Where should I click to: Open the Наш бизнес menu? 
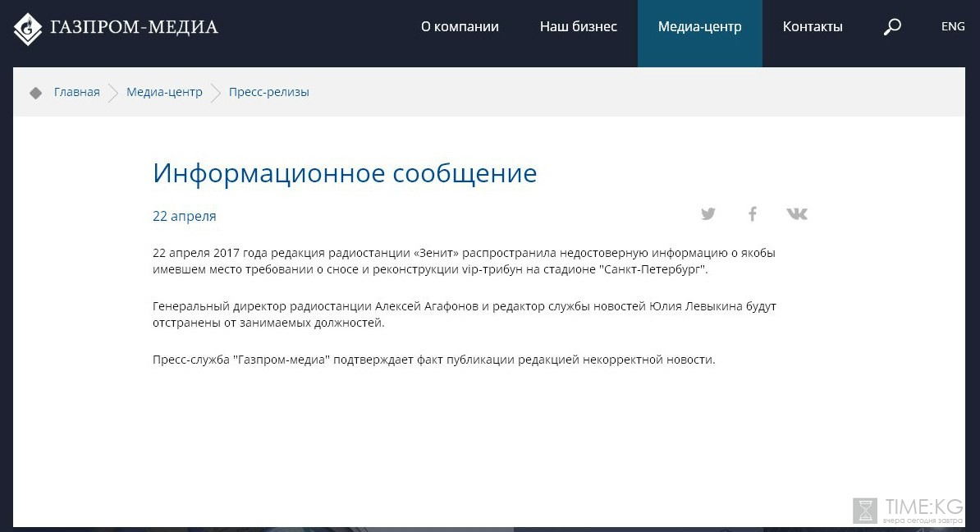[x=578, y=27]
